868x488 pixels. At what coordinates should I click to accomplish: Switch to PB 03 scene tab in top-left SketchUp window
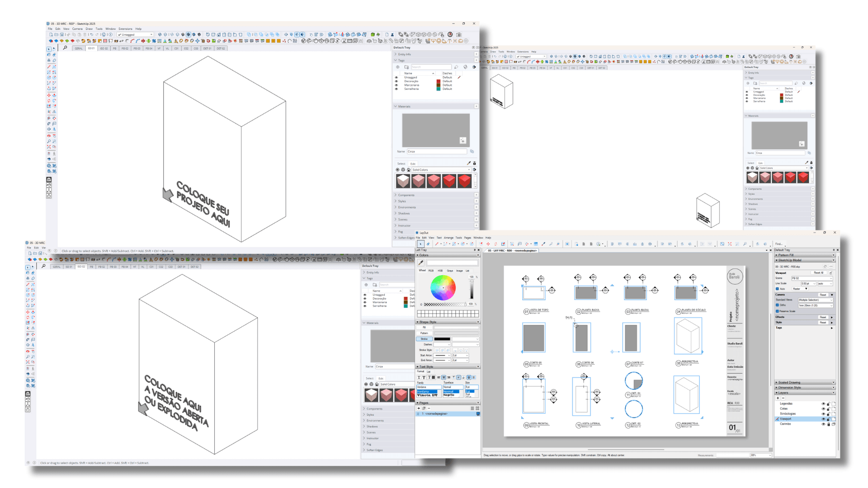137,48
